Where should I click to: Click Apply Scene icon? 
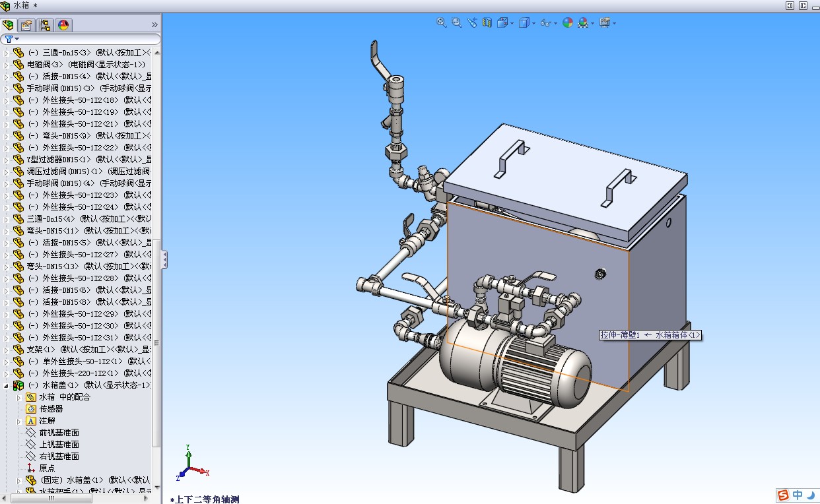[x=583, y=22]
